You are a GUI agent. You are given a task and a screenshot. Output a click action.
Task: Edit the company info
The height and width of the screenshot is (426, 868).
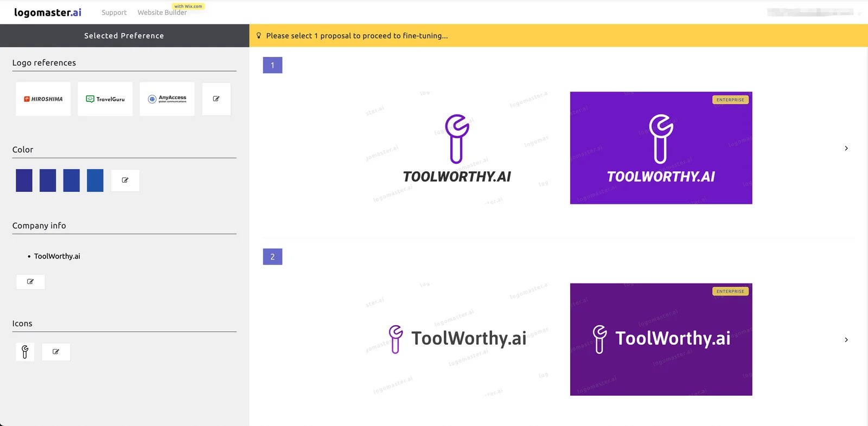(x=30, y=282)
